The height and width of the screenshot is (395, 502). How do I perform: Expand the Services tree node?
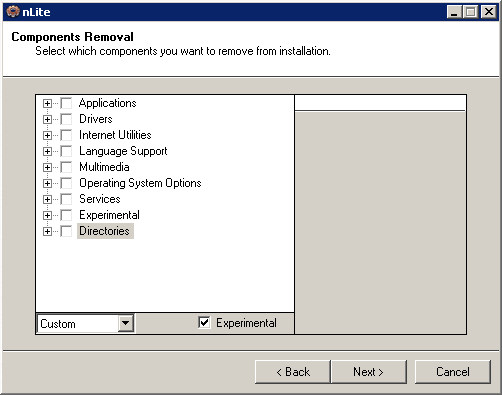47,199
